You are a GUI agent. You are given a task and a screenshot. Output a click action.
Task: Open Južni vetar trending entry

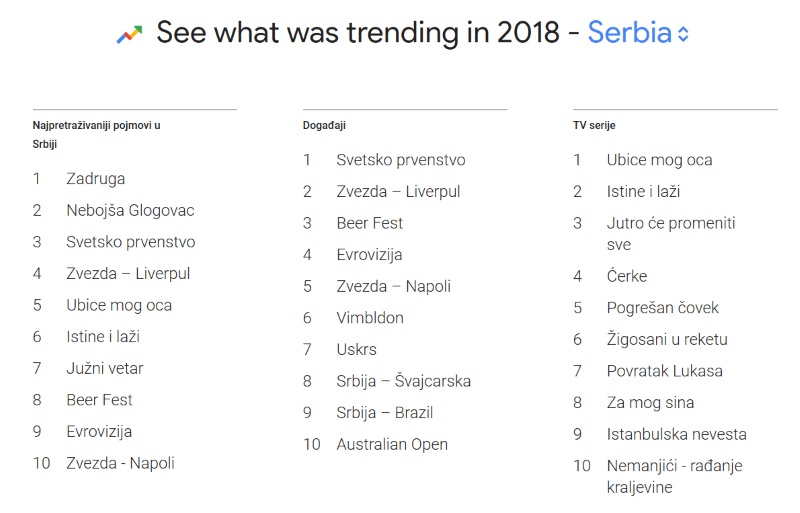[x=105, y=368]
